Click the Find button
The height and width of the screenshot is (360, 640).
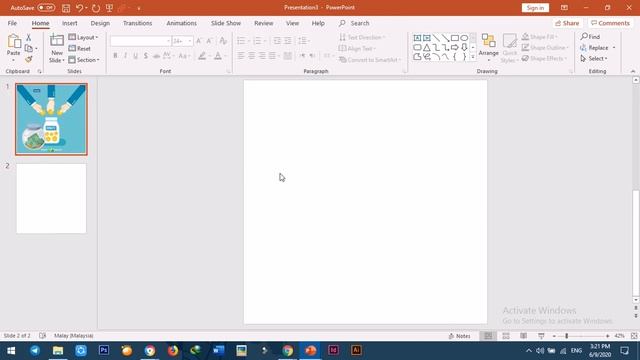[590, 37]
